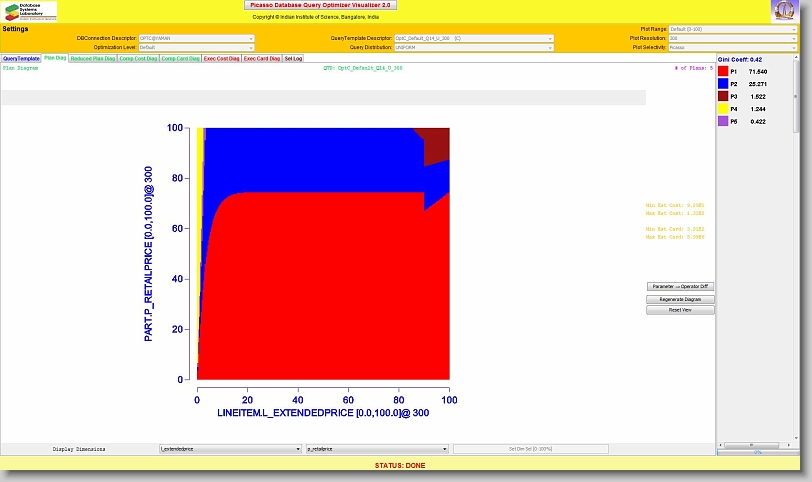Switch to the Exec Cost Diag tab

click(x=221, y=59)
